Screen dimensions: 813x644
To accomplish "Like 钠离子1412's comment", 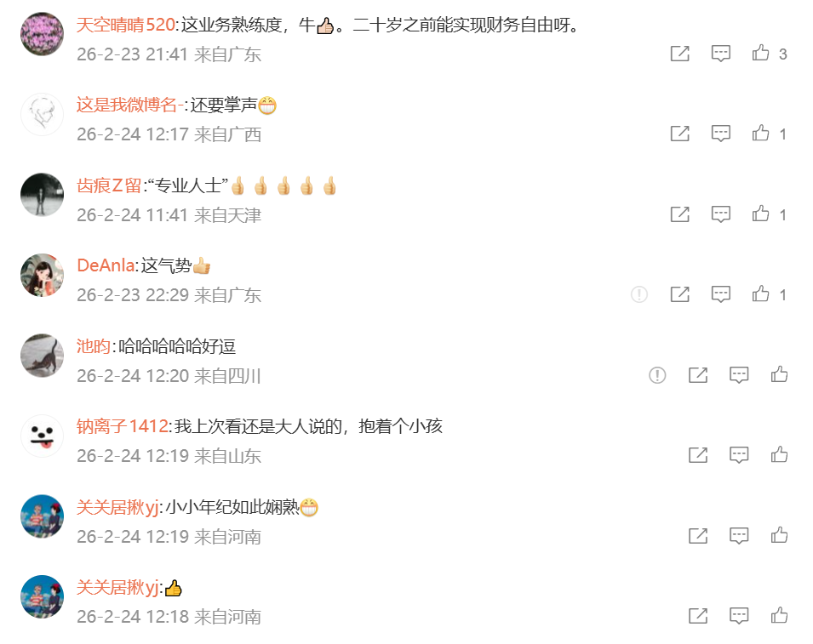I will [x=779, y=455].
